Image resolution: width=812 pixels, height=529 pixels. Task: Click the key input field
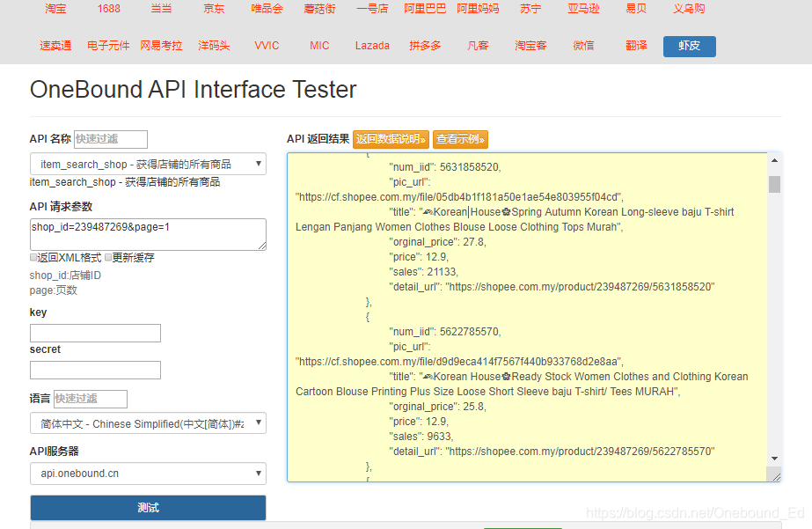[x=95, y=333]
